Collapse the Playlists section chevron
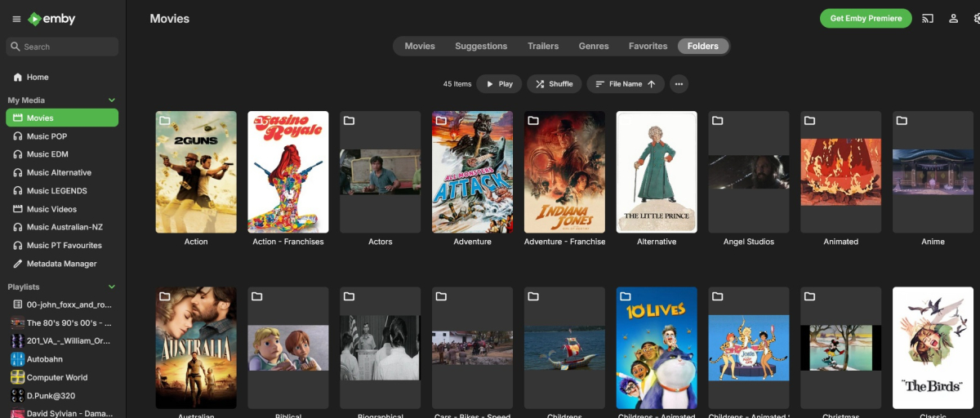Screen dimensions: 980x418 [x=112, y=287]
